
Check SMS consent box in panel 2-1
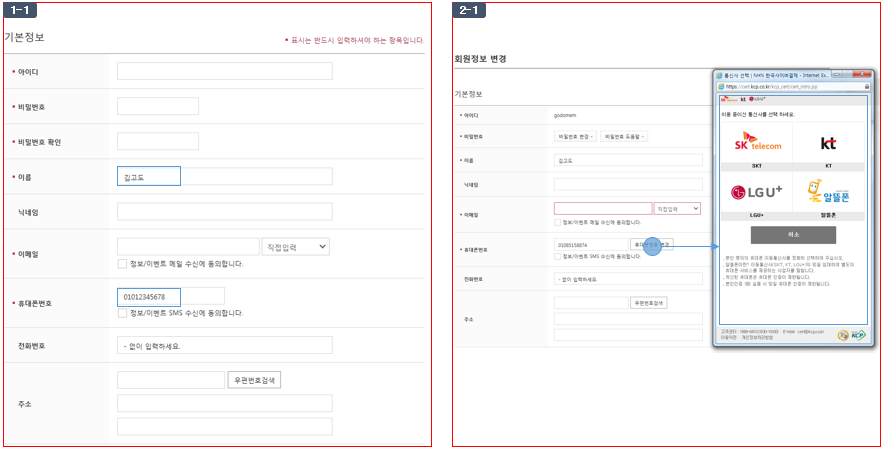(x=558, y=256)
